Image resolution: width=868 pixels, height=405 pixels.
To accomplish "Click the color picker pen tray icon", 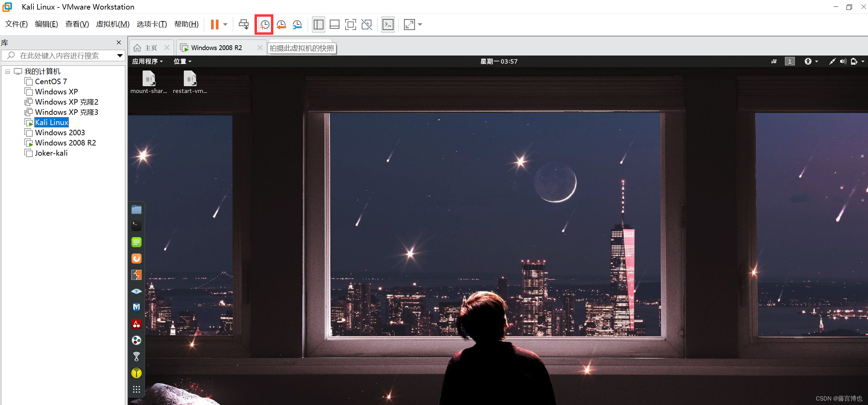I will 832,61.
